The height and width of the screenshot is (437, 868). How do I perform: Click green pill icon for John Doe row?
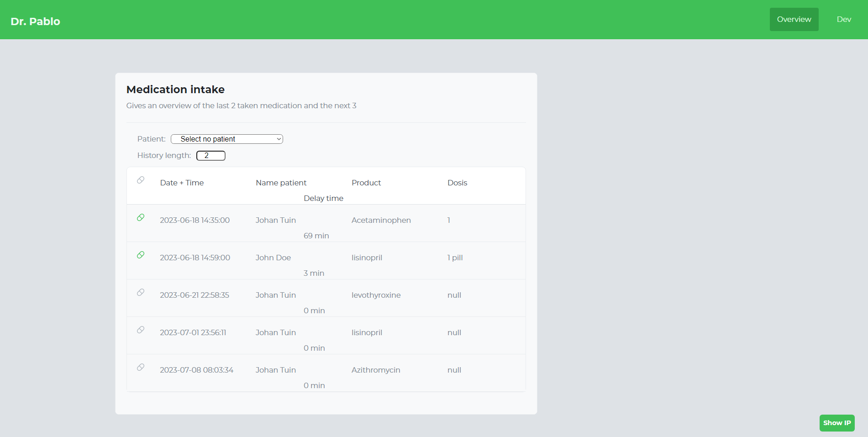pyautogui.click(x=141, y=255)
